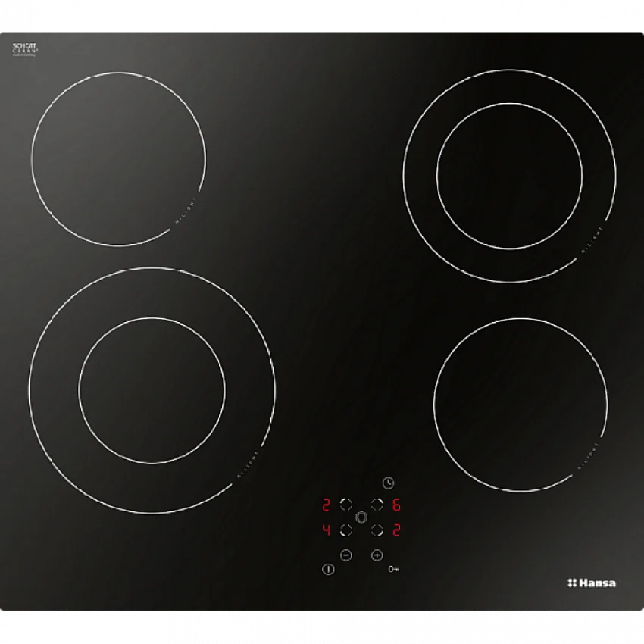Image resolution: width=644 pixels, height=644 pixels.
Task: Click the Hansa brand logo
Action: pyautogui.click(x=592, y=583)
